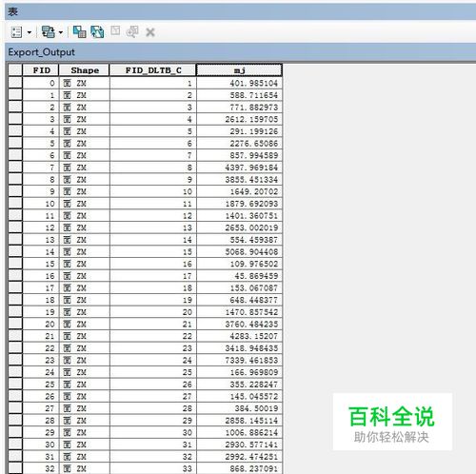Click mj cell 2612.159705
This screenshot has width=476, height=474.
click(x=239, y=119)
